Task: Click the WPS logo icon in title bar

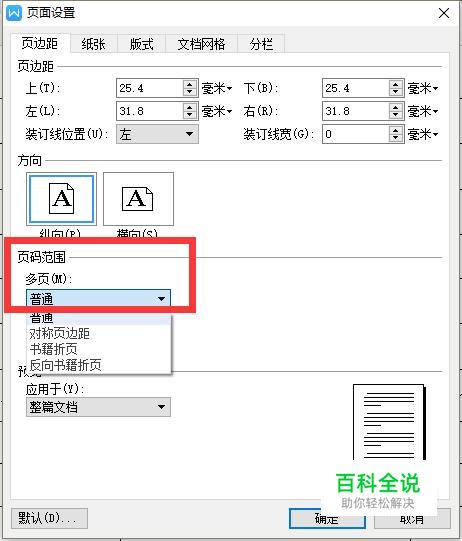Action: point(14,13)
